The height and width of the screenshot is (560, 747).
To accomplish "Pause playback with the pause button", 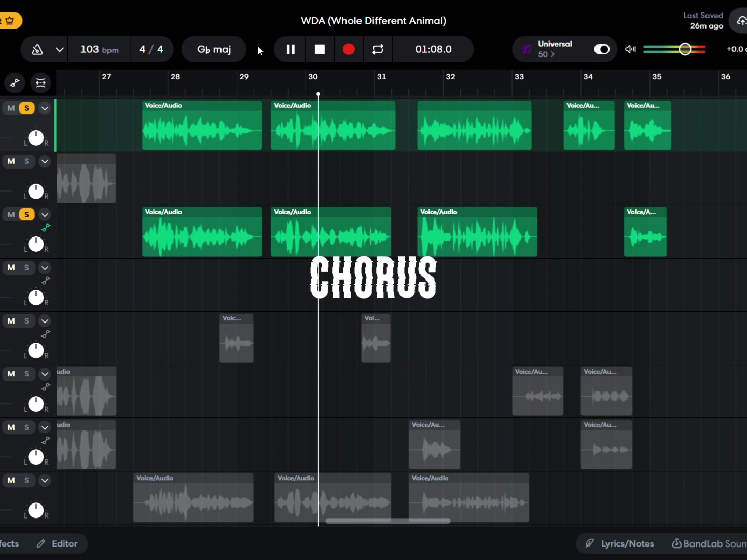I will [290, 49].
